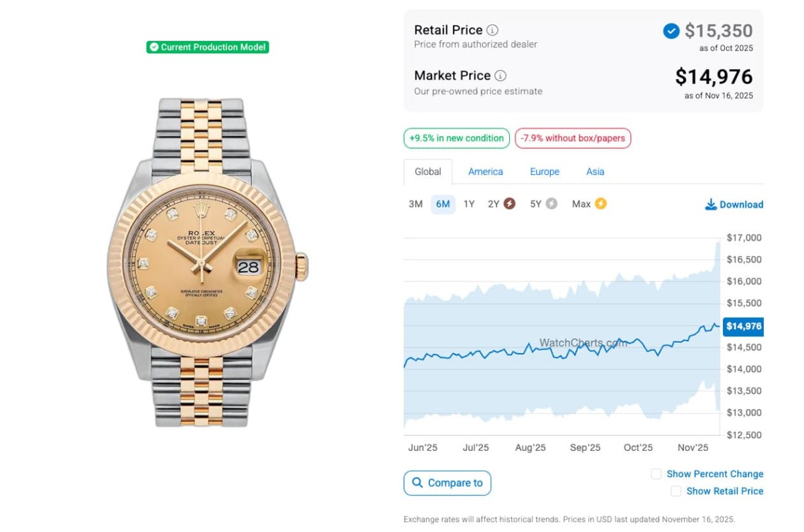
Task: Switch to the America tab
Action: (486, 172)
